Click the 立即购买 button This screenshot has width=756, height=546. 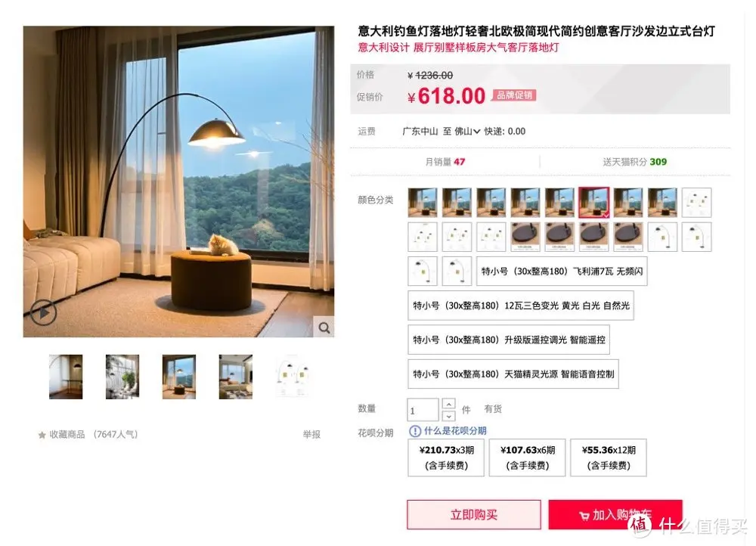[473, 515]
